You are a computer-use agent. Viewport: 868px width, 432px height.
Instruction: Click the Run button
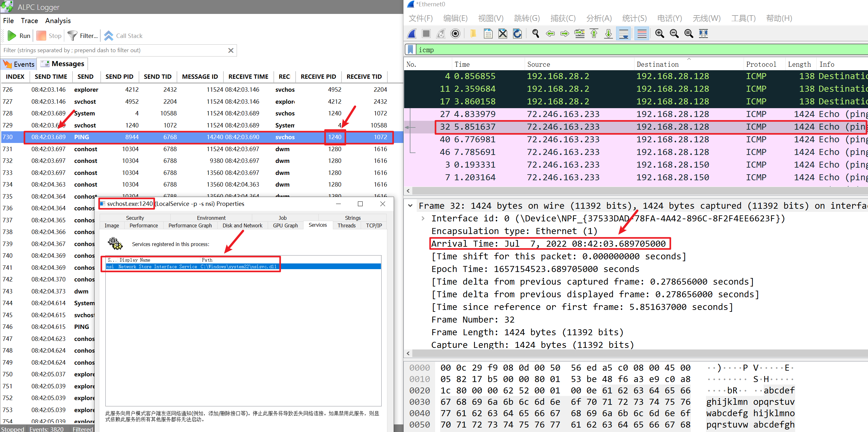19,36
